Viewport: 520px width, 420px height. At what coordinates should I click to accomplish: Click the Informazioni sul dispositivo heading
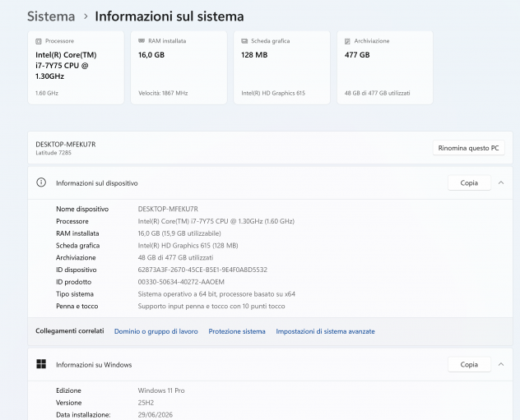[x=97, y=183]
